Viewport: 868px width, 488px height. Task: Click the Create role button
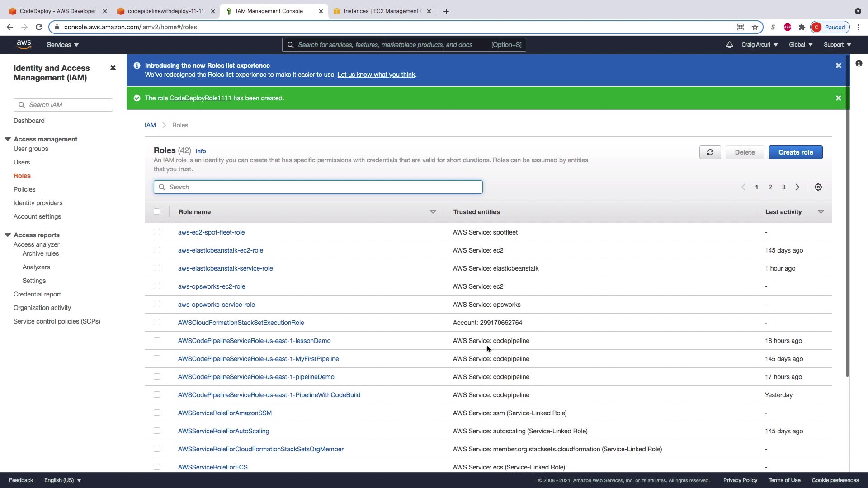pos(795,152)
